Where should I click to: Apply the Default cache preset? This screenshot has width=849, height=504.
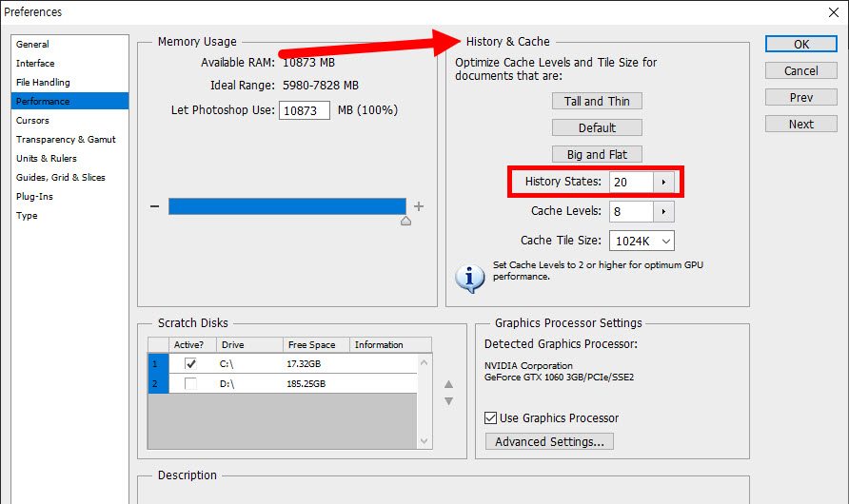pyautogui.click(x=597, y=127)
